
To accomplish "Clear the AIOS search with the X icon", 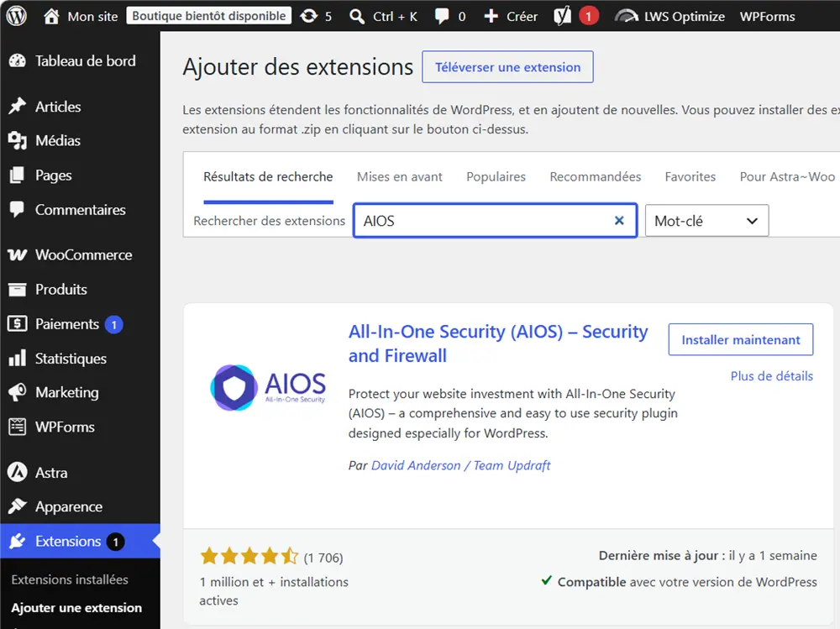I will point(619,220).
